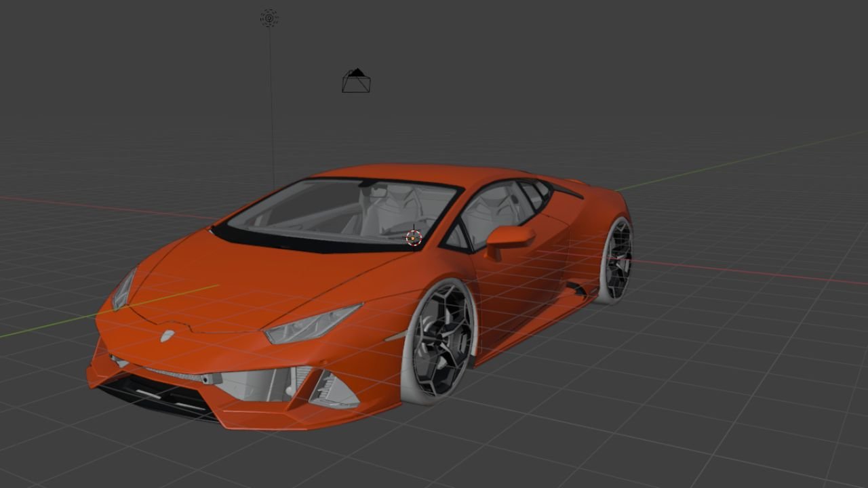Select the light object above the car
868x488 pixels.
(269, 18)
